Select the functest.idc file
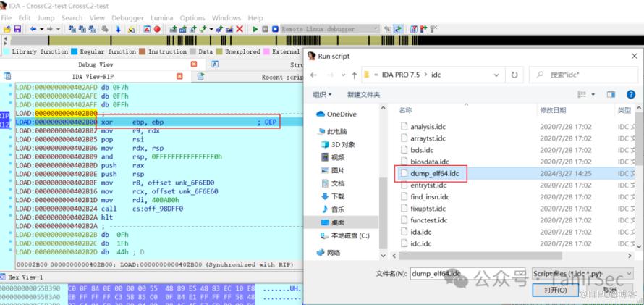 (429, 220)
